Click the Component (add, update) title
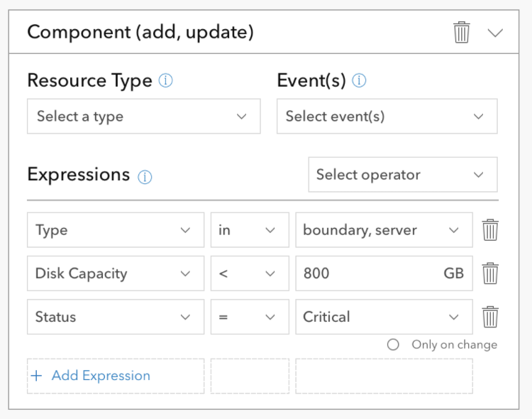Viewport: 532px width, 419px height. 140,32
